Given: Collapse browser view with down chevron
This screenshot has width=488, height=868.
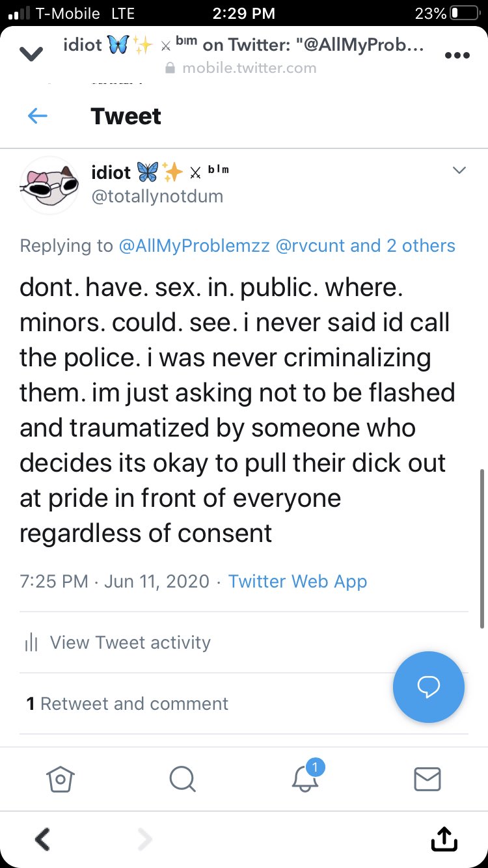Looking at the screenshot, I should (x=32, y=55).
